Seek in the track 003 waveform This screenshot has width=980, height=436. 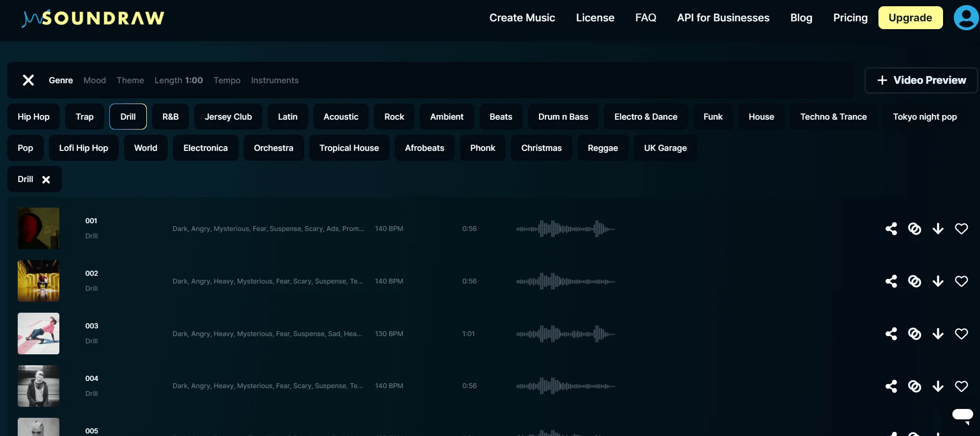tap(566, 334)
